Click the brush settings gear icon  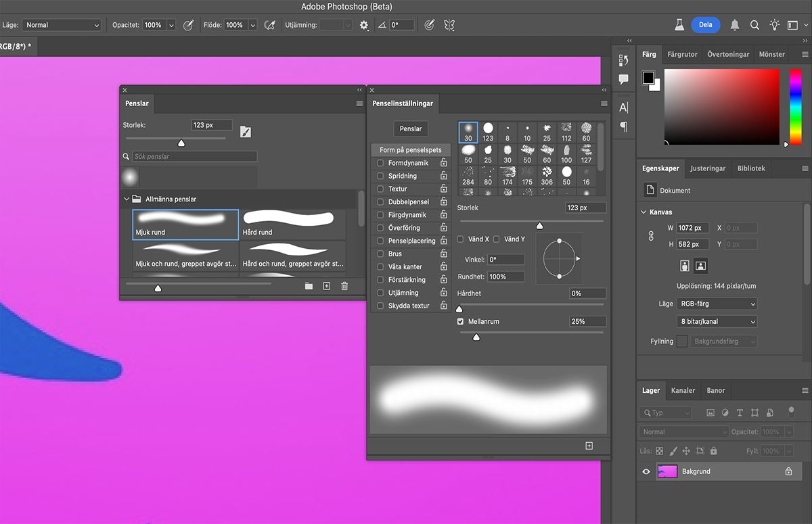coord(364,25)
